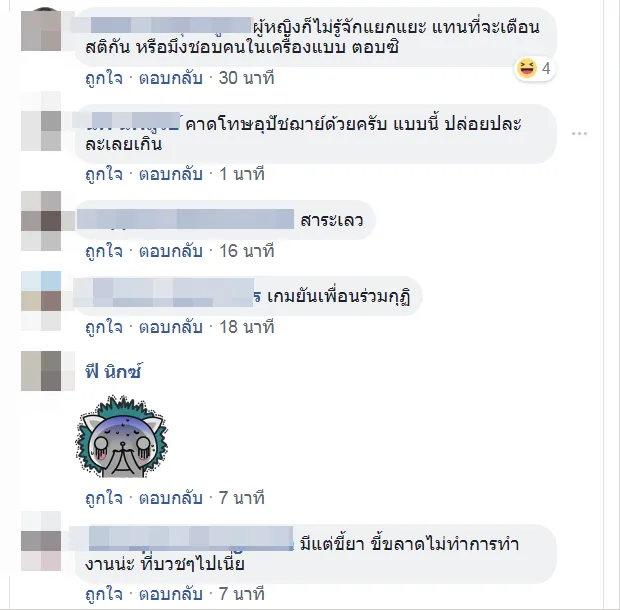Reply to the เกมยันเพื่อนร่วมกุฏิ comment
This screenshot has width=620, height=610.
point(171,327)
